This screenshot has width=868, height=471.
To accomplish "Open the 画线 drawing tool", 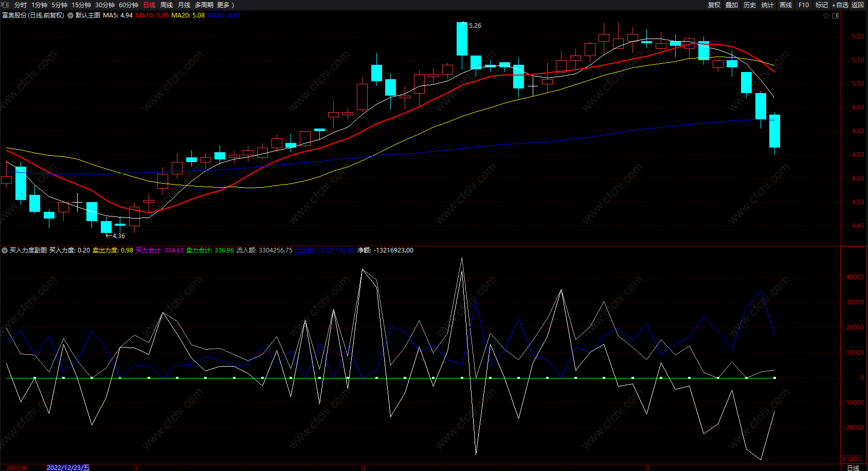I will pos(786,5).
